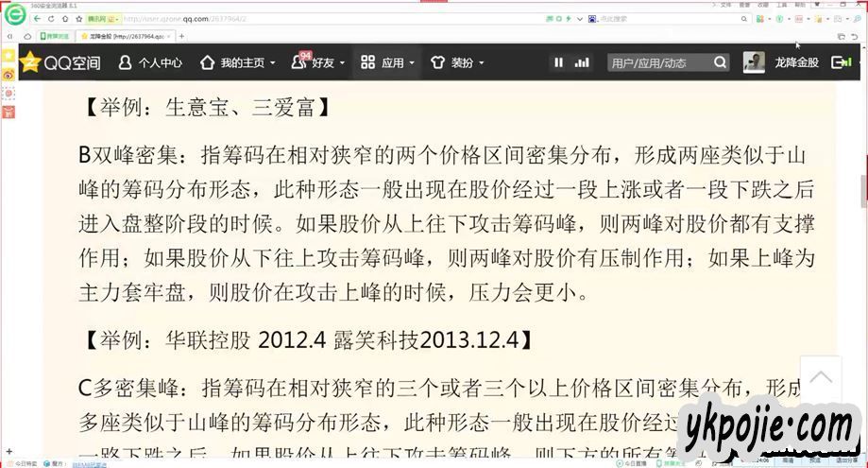
Task: Switch to the 龙降金股 browser tab
Action: coord(123,36)
